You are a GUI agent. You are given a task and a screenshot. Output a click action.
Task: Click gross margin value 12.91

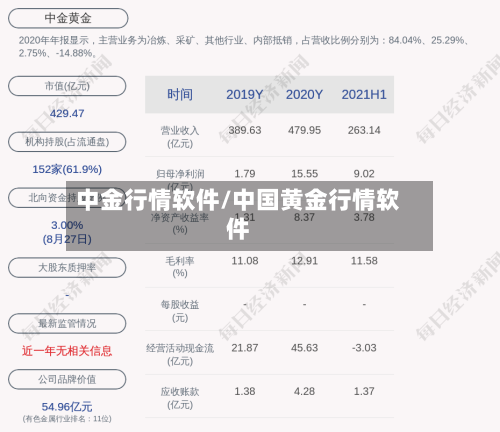(x=304, y=261)
